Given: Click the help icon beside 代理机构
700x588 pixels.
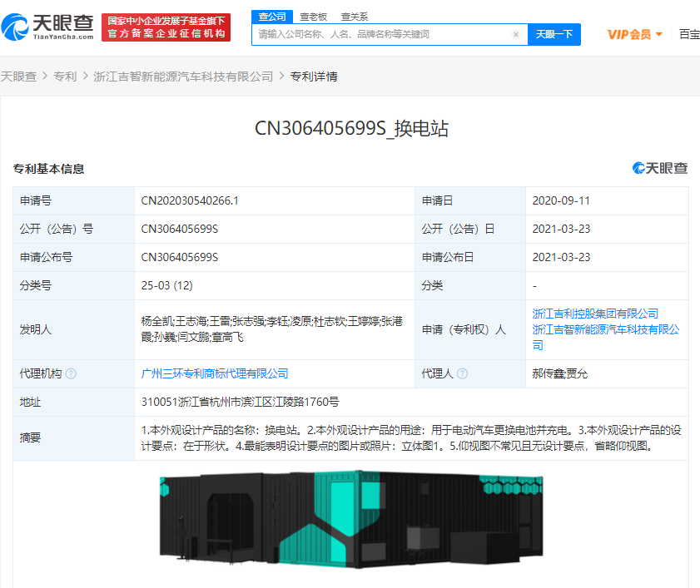Looking at the screenshot, I should (x=71, y=374).
